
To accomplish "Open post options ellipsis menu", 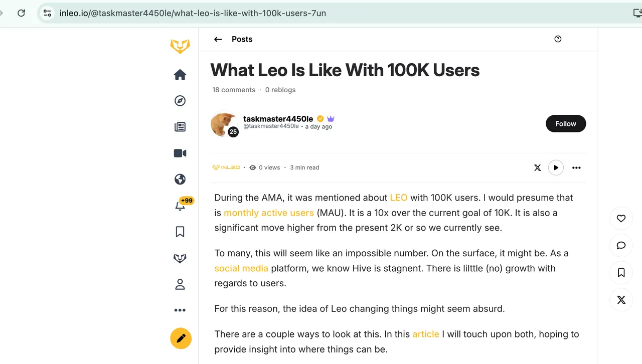I will 576,167.
